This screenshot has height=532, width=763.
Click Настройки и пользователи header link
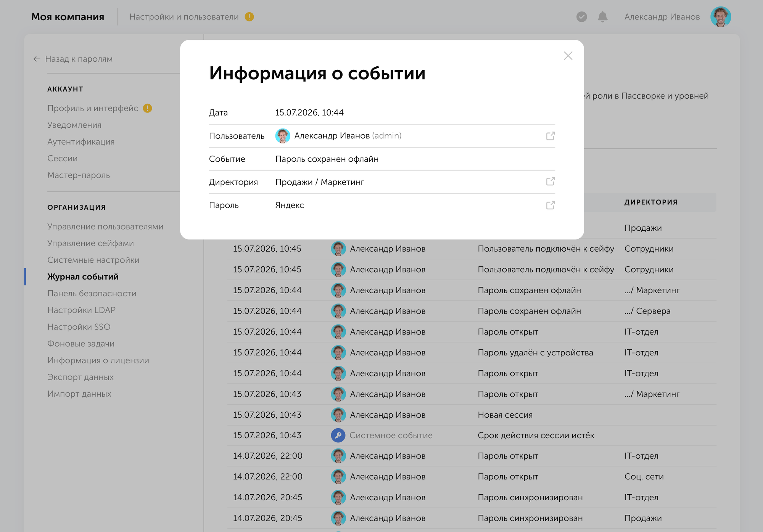click(184, 17)
